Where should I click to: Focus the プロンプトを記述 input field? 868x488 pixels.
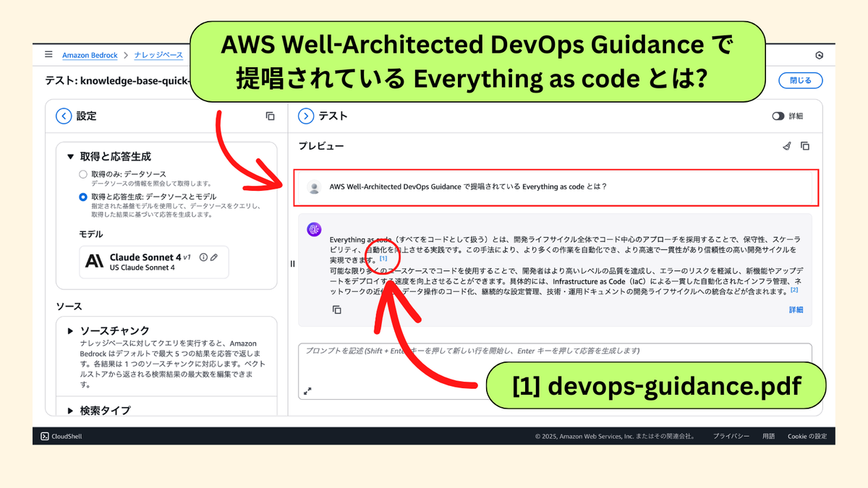[x=555, y=371]
